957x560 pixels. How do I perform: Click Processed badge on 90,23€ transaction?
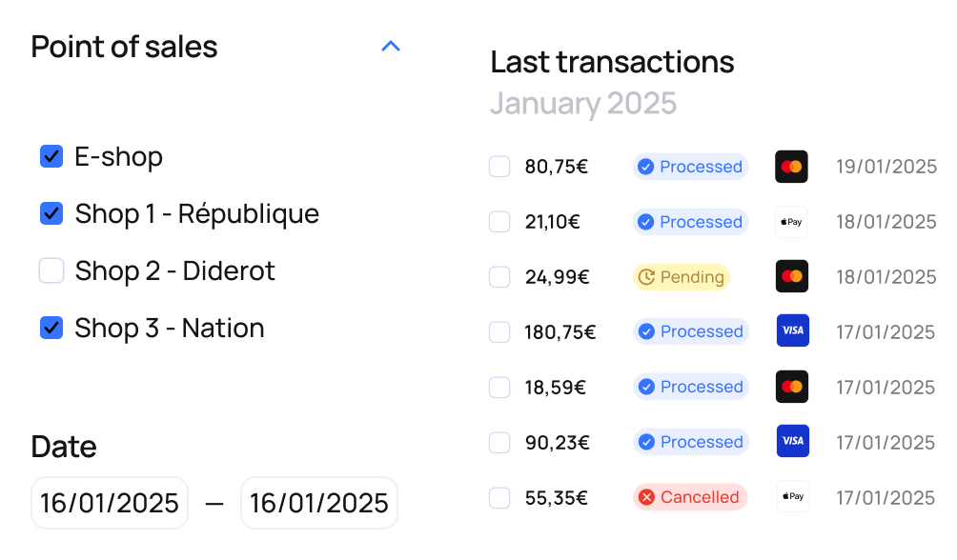pyautogui.click(x=691, y=442)
